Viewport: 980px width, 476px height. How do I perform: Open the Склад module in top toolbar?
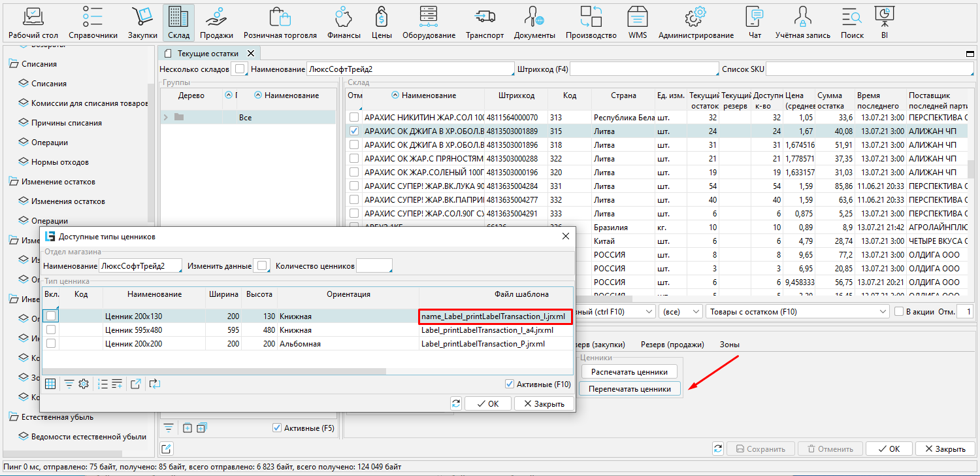tap(178, 22)
